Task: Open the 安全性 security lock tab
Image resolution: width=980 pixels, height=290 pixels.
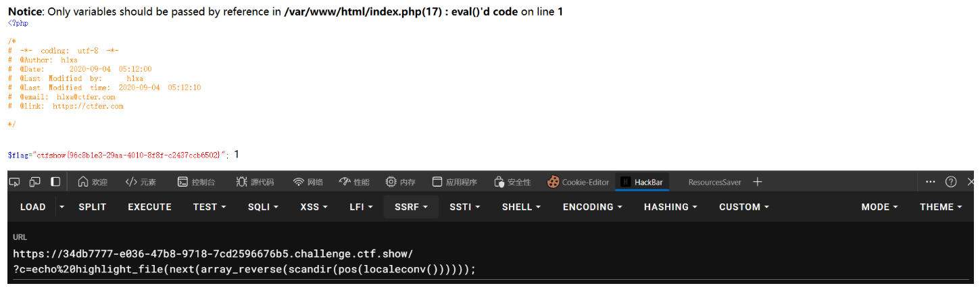Action: (x=512, y=182)
